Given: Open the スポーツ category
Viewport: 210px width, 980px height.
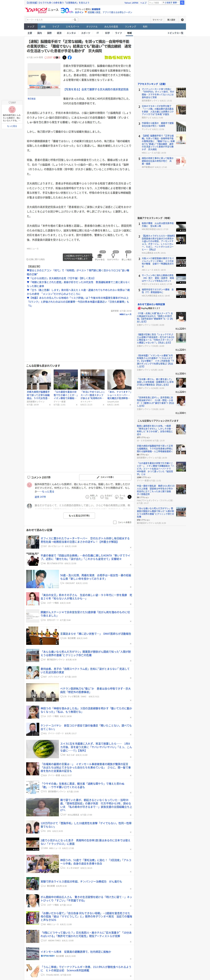Looking at the screenshot, I should 86,33.
